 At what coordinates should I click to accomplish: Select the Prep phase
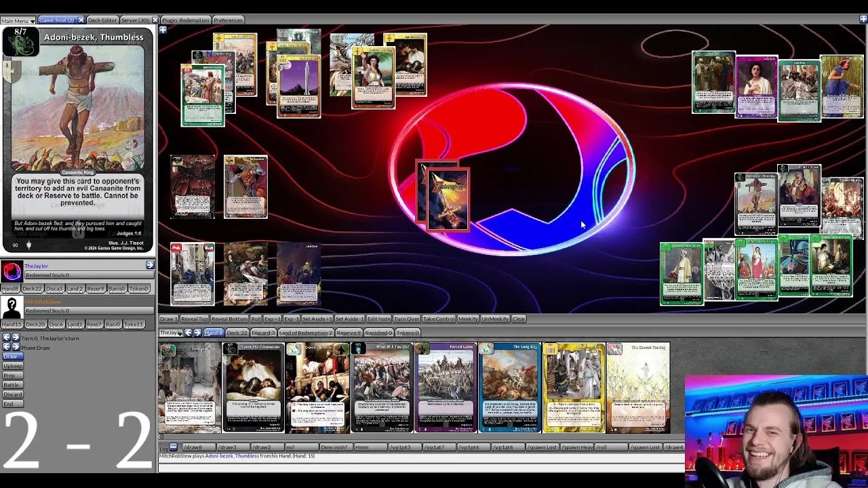point(12,375)
